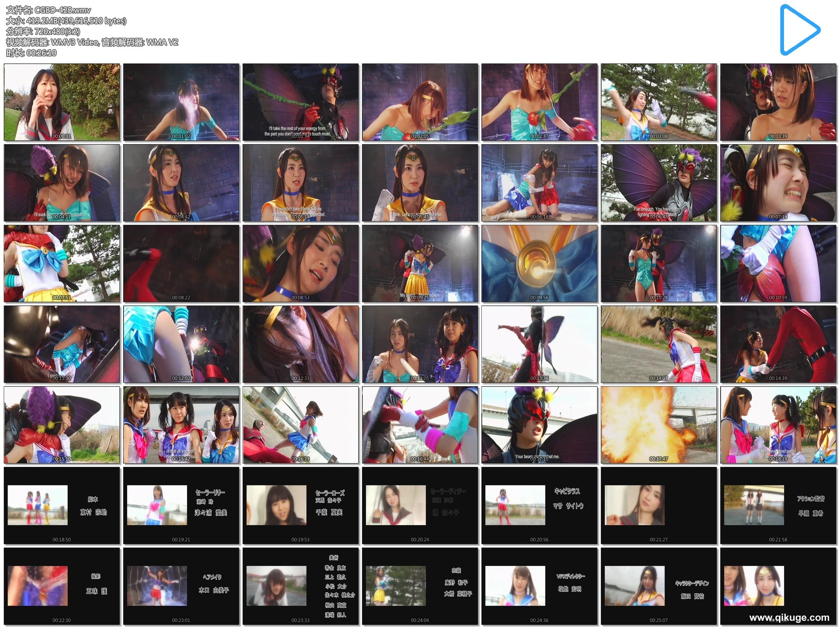Click the frame timestamped 00:07:51

tap(62, 263)
